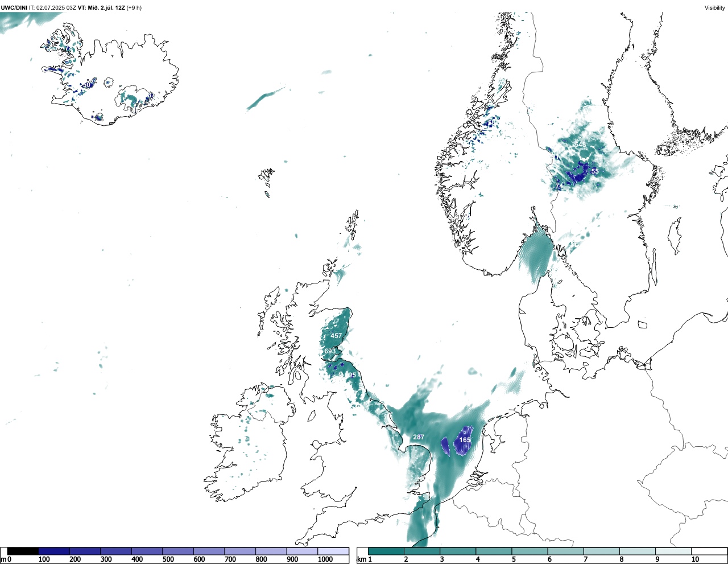This screenshot has height=564, width=728.
Task: Click the 3–4 km legend swatch
Action: pos(458,551)
